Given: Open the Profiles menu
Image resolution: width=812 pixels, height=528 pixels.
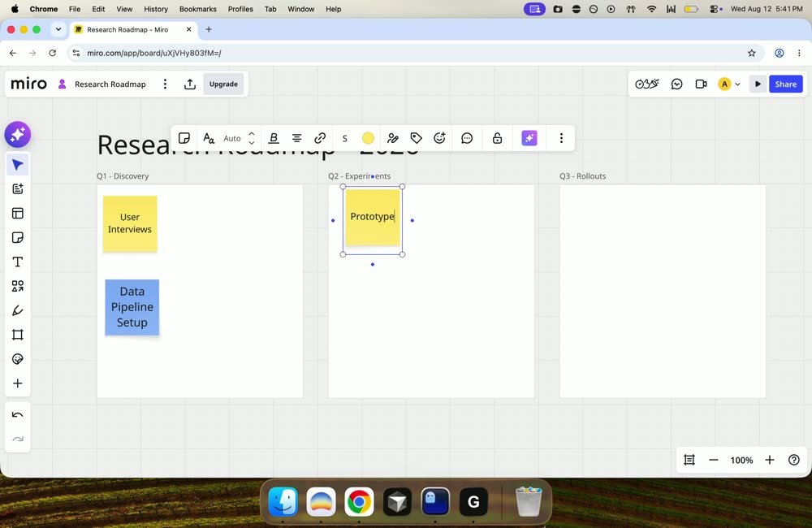Looking at the screenshot, I should point(240,9).
